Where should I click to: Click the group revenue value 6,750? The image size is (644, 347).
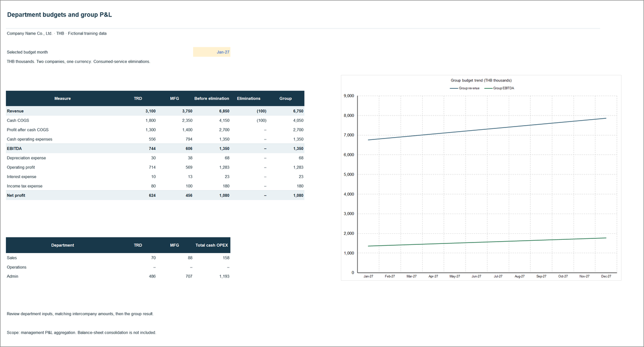[x=298, y=111]
